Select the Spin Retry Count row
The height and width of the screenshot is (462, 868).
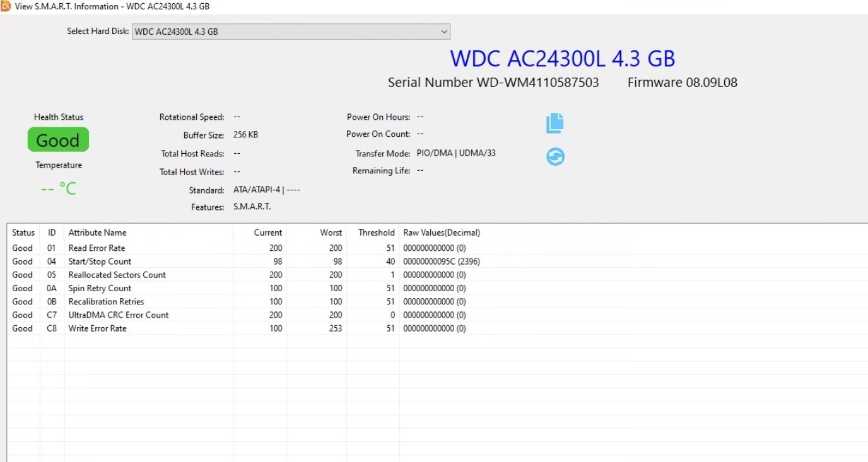(x=438, y=288)
